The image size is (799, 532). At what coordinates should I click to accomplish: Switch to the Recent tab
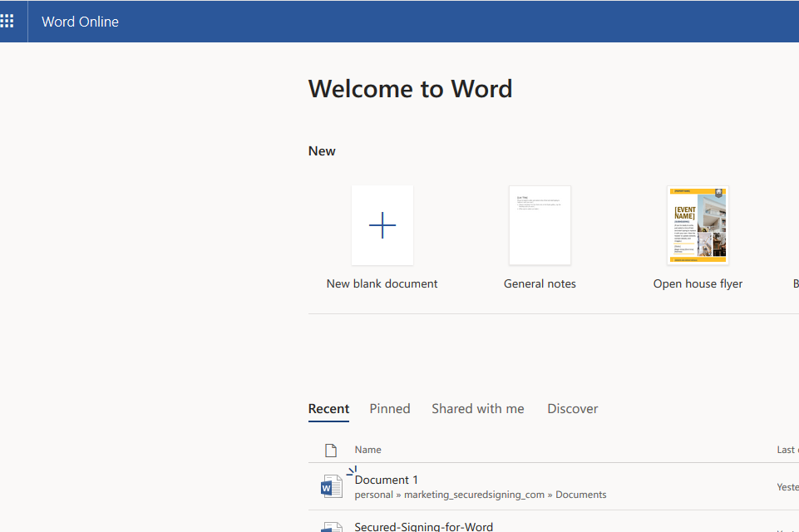328,409
